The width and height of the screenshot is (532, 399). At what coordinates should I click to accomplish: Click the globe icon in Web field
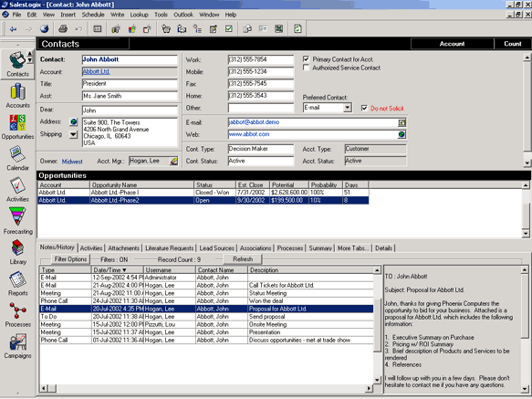pyautogui.click(x=402, y=135)
